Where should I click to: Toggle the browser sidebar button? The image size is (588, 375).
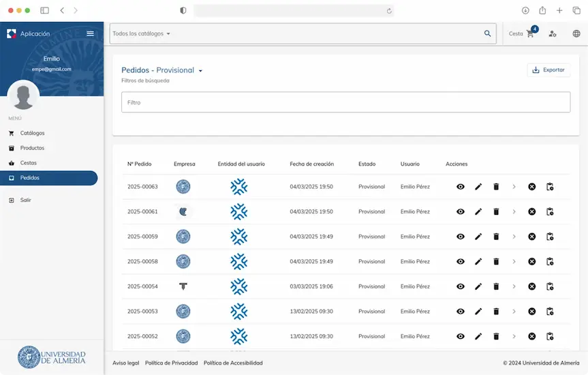[x=44, y=10]
